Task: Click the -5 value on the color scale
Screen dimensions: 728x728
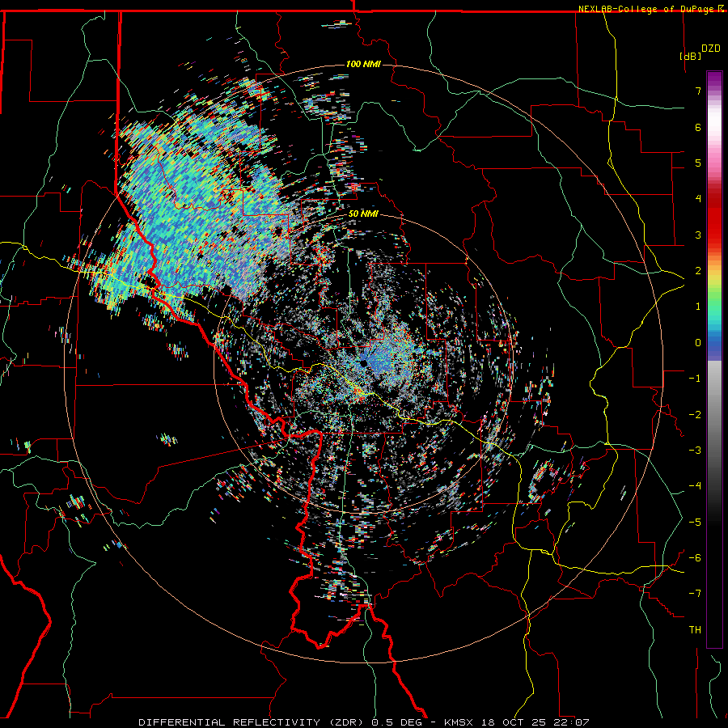Action: point(695,523)
